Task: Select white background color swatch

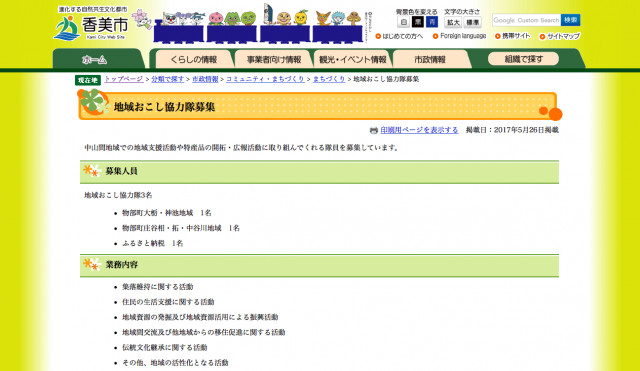Action: (403, 22)
